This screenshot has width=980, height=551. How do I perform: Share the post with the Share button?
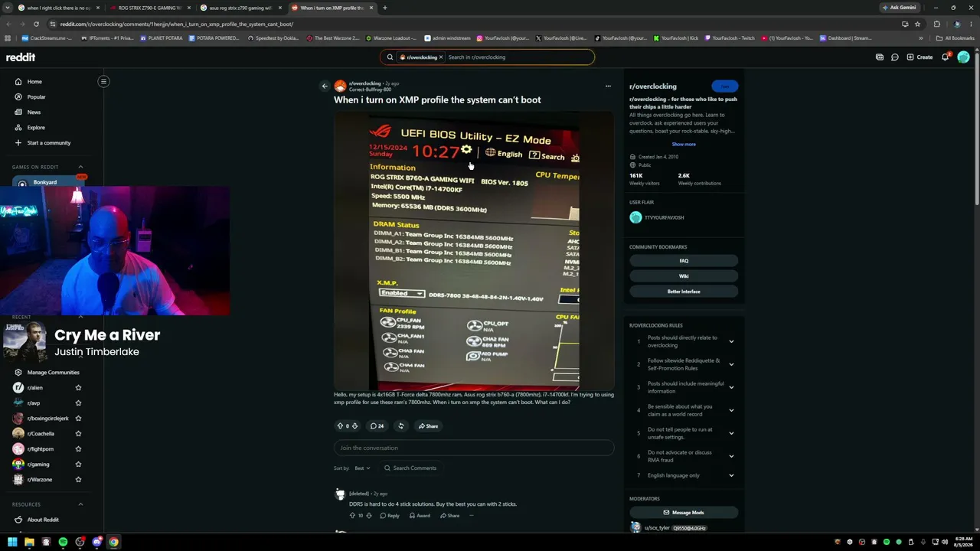click(x=428, y=426)
